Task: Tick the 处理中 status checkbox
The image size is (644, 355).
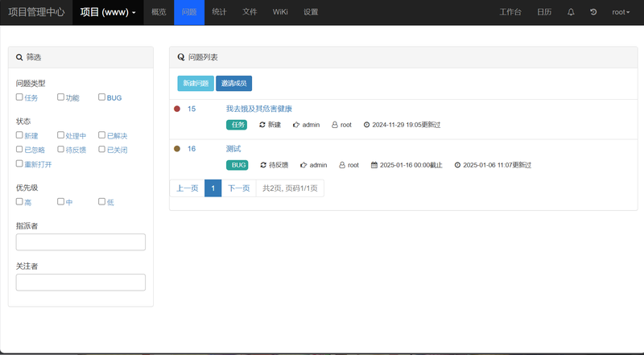Action: (61, 134)
